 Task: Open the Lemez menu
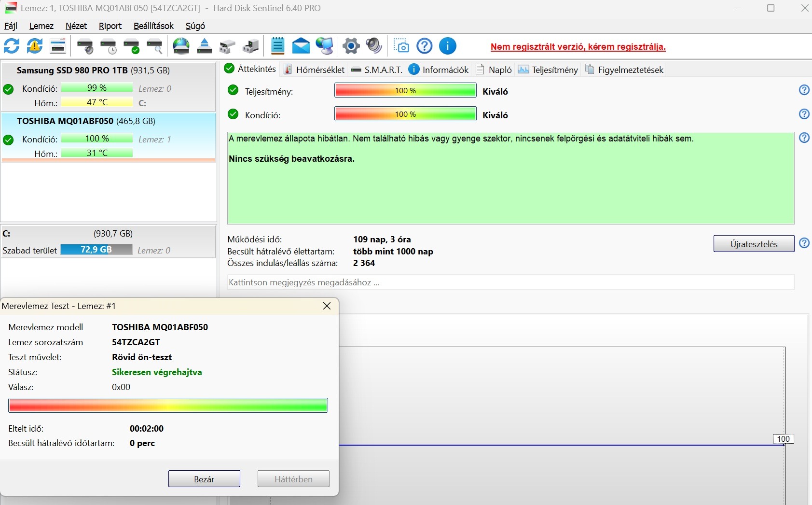coord(41,26)
